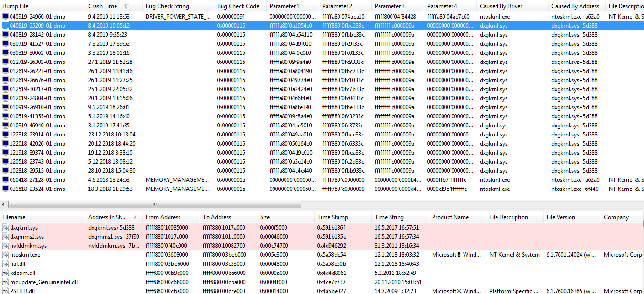The height and width of the screenshot is (294, 644).
Task: Sort by Bug Check Code column header
Action: [x=241, y=6]
